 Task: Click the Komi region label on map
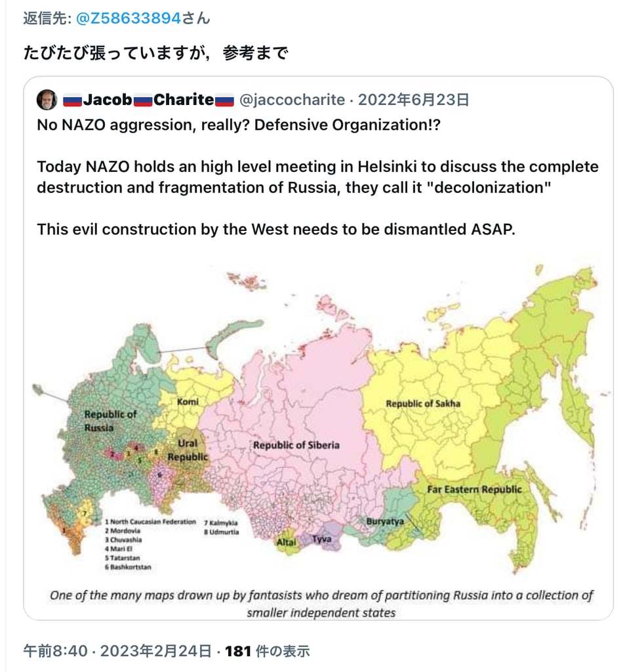click(x=188, y=402)
